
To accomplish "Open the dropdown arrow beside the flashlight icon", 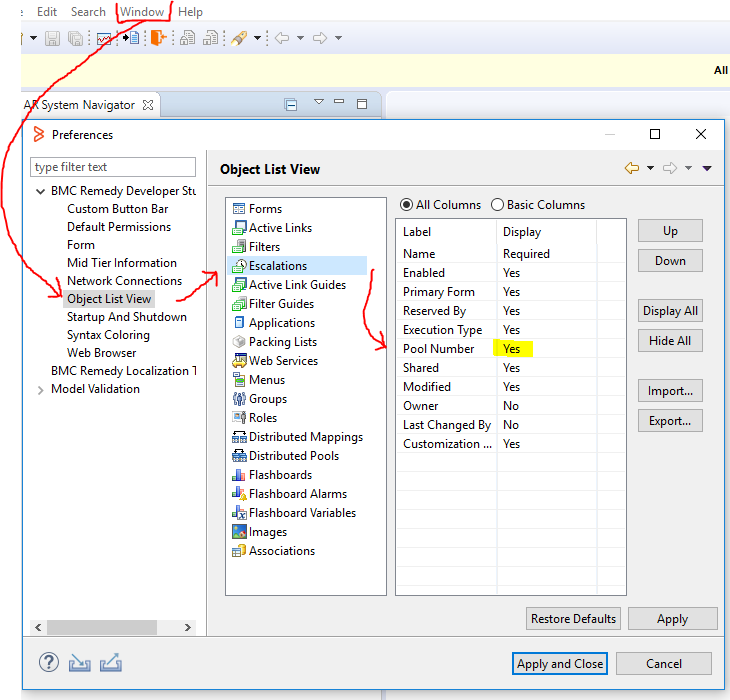I will (257, 38).
